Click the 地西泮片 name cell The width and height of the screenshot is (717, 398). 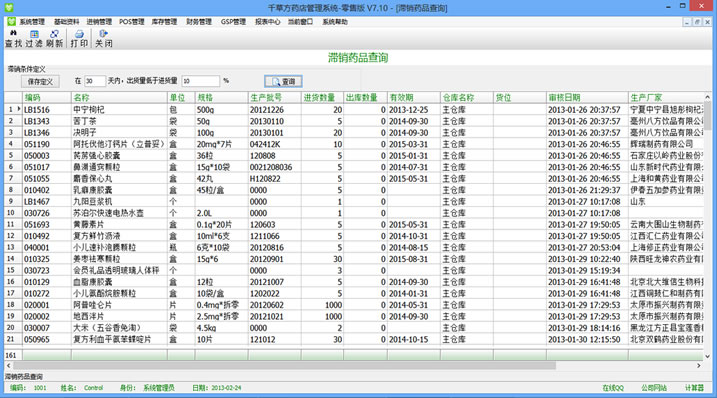coord(119,317)
